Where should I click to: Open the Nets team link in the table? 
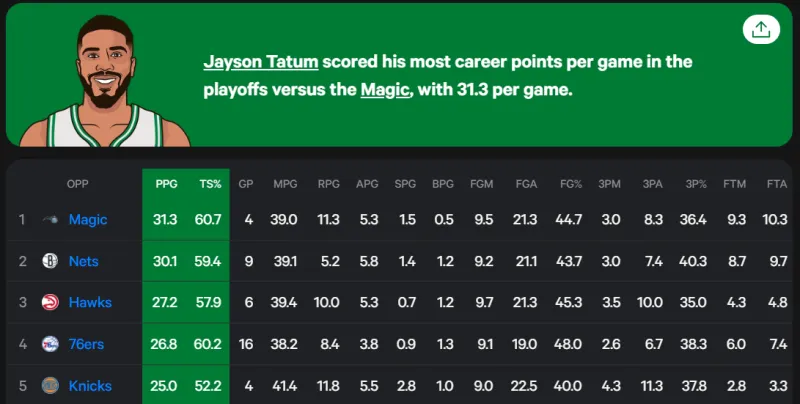(x=84, y=261)
